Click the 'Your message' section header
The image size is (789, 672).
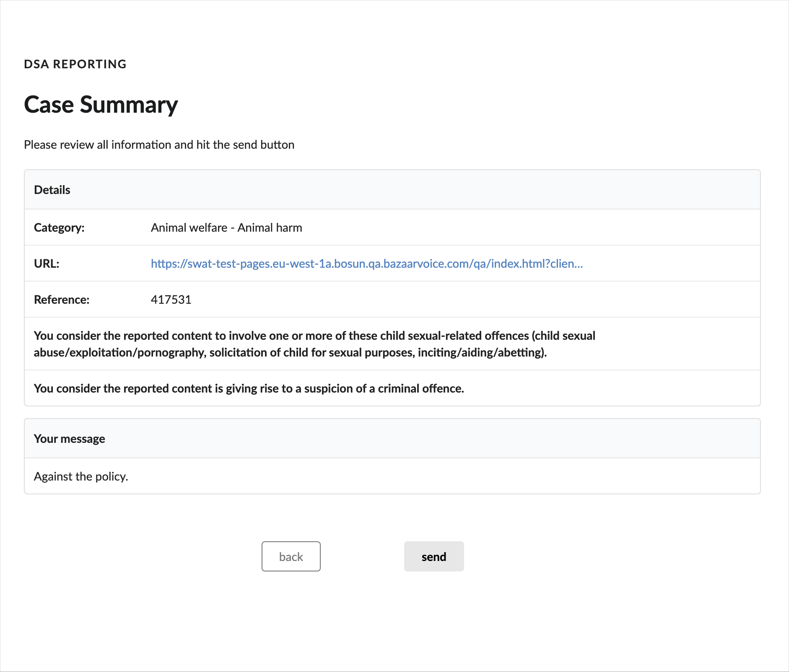[x=70, y=439]
